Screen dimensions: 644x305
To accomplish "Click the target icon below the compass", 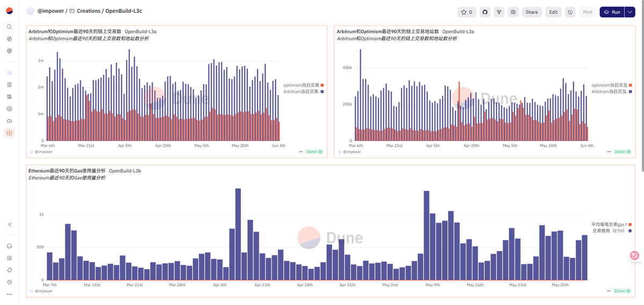I will click(x=9, y=50).
